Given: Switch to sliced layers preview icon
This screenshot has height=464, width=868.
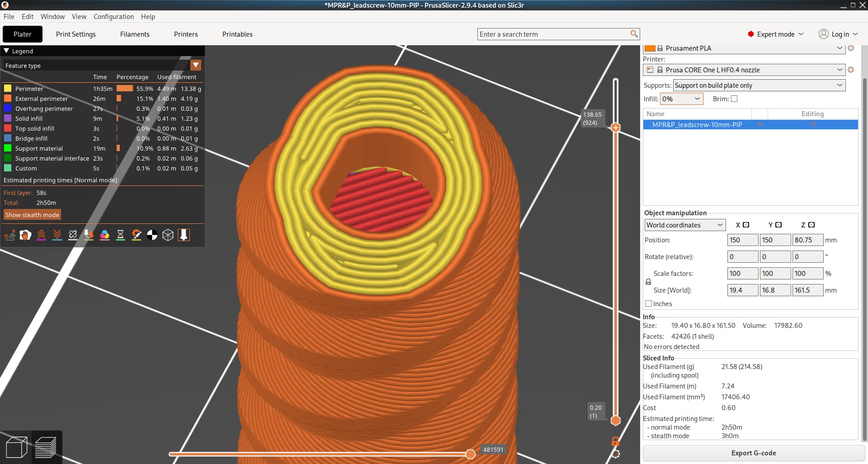Looking at the screenshot, I should click(46, 448).
